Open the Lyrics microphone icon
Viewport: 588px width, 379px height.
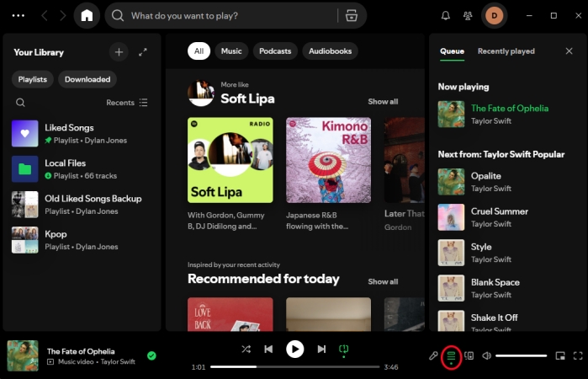pos(433,355)
